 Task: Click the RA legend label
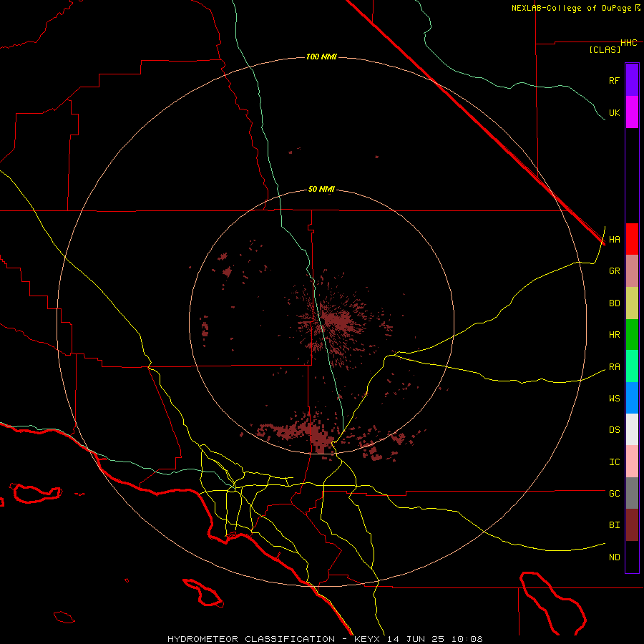(614, 367)
